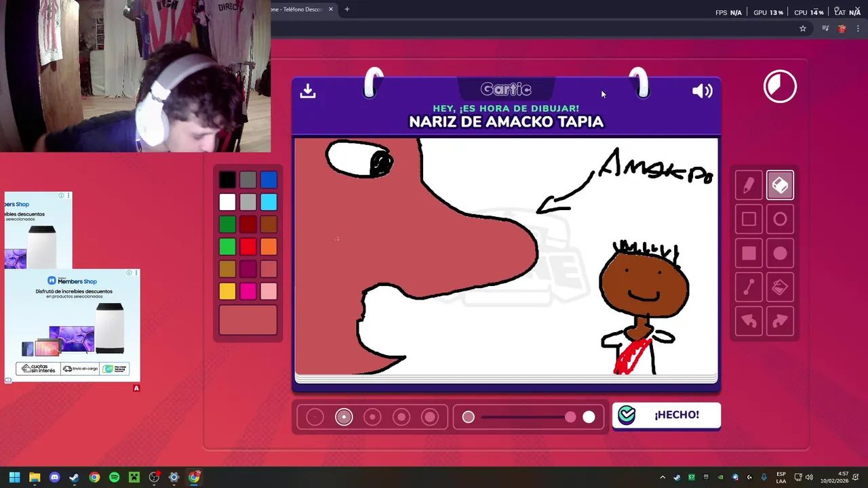868x488 pixels.
Task: Pick the filled rectangle tool
Action: coord(749,253)
